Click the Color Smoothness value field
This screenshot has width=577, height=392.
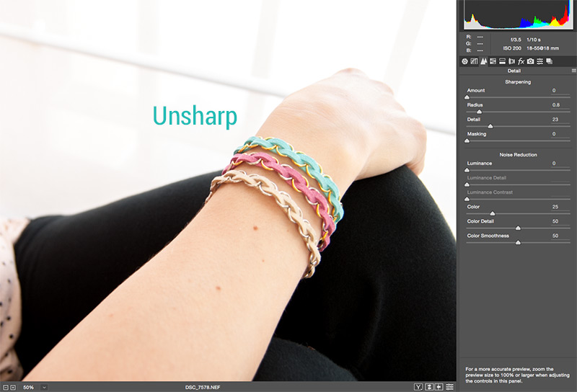pyautogui.click(x=560, y=236)
